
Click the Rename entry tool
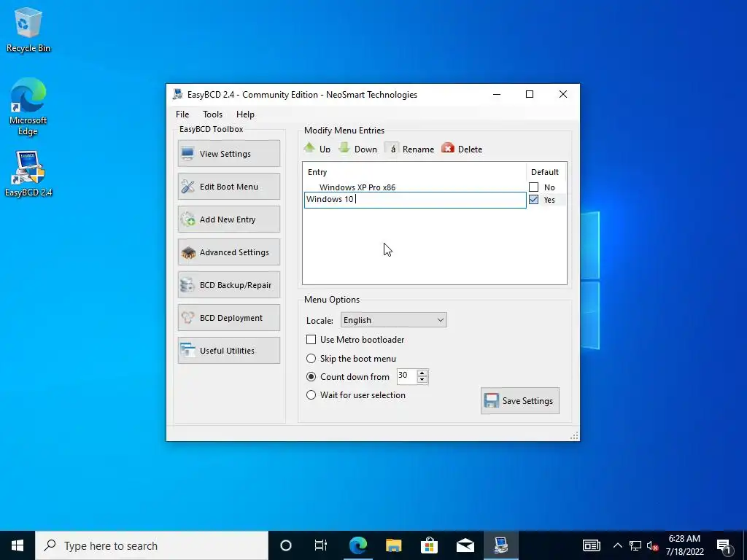pyautogui.click(x=410, y=149)
